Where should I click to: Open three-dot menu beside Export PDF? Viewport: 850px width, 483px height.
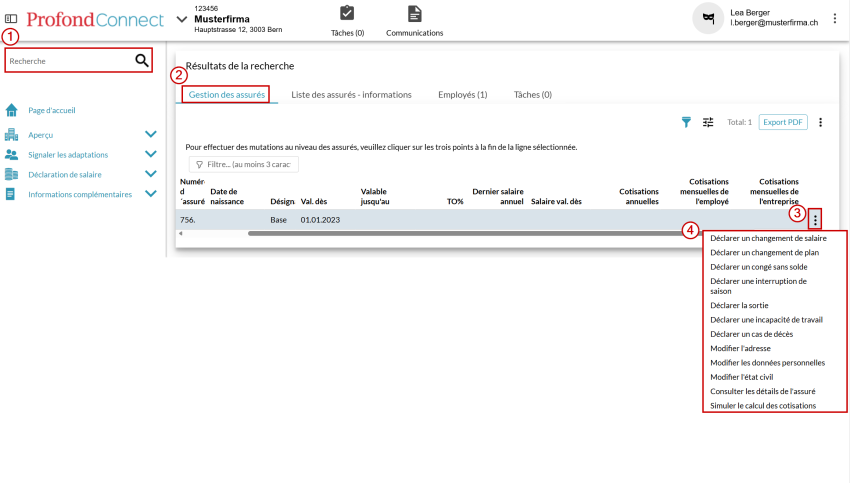point(821,122)
